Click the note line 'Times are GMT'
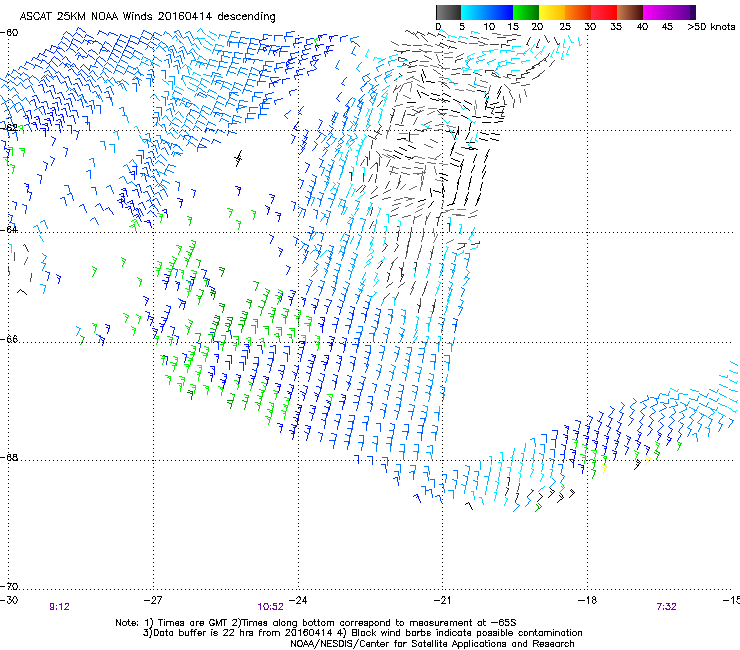This screenshot has width=740, height=650. tap(193, 623)
